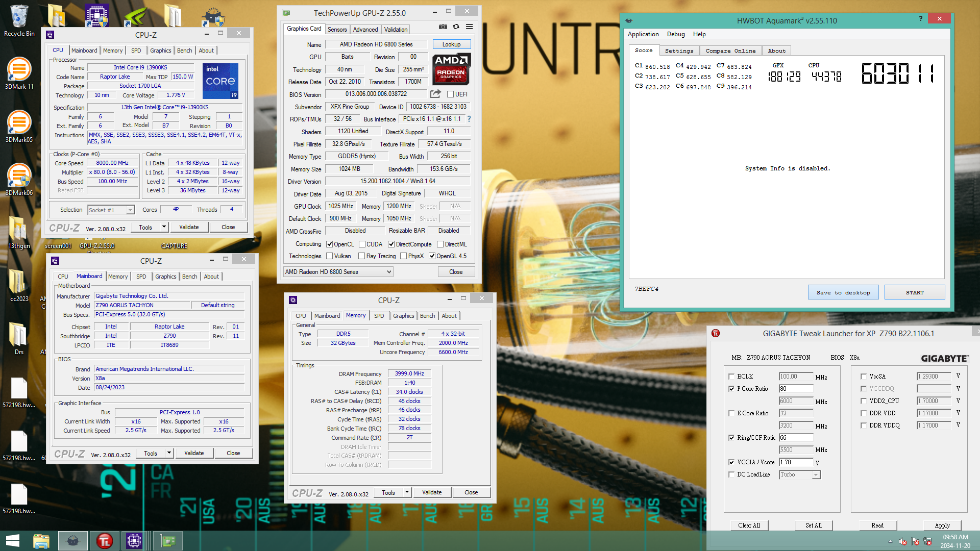Open the 13thgen folder on desktop
The height and width of the screenshot is (551, 980).
[x=19, y=232]
